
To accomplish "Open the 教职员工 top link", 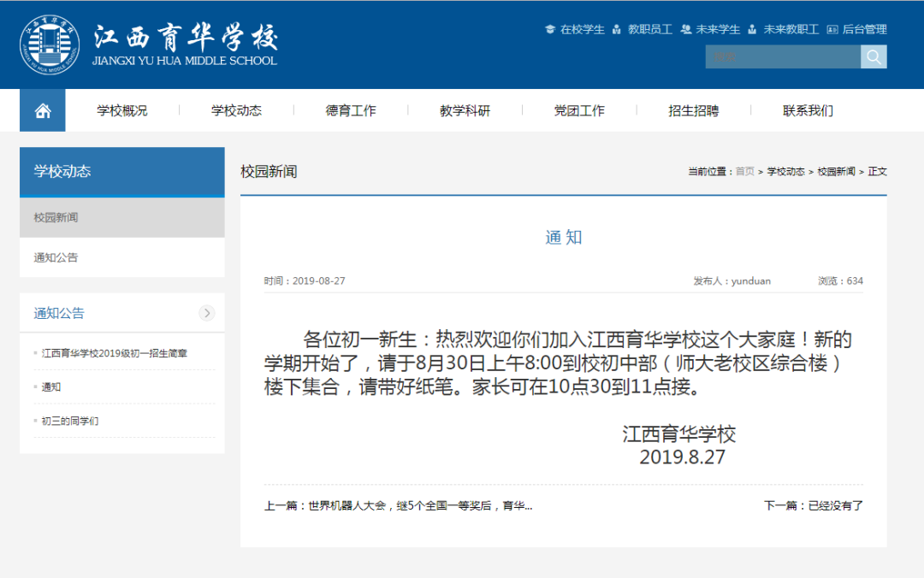I will click(x=650, y=29).
